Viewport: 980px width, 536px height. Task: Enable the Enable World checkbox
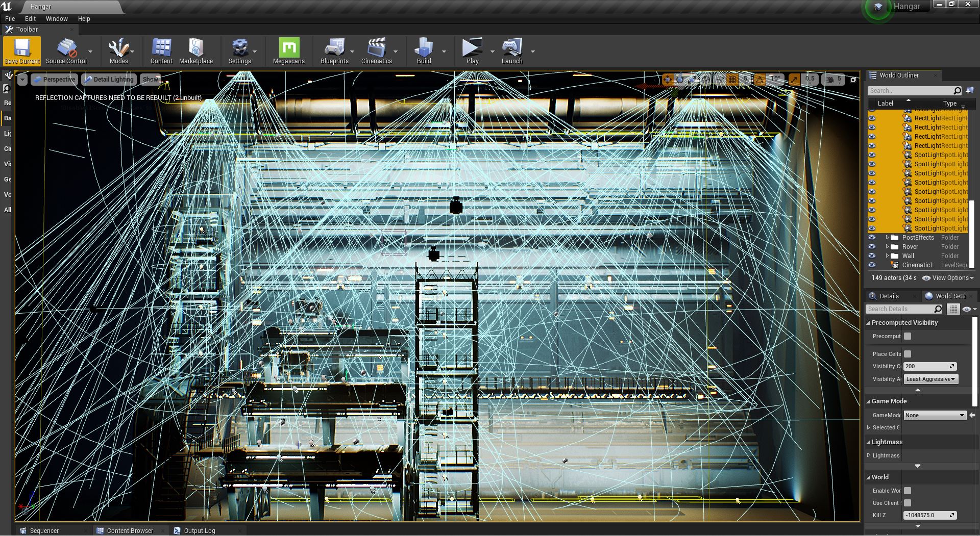point(908,491)
